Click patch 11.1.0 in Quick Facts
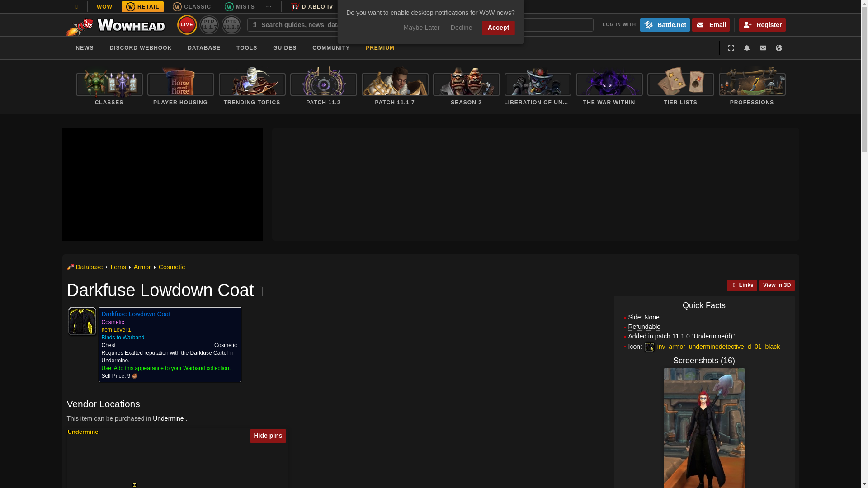Image resolution: width=868 pixels, height=488 pixels. pos(681,337)
